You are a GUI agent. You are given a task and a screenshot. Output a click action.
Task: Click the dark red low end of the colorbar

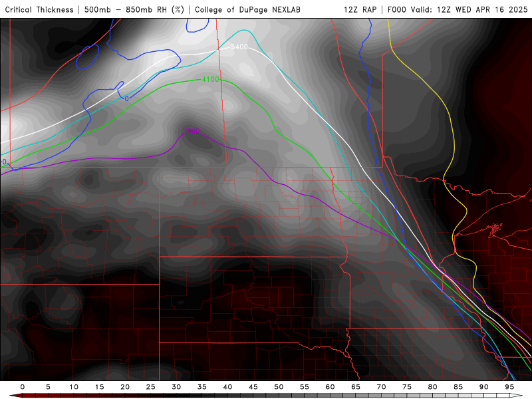pos(15,396)
